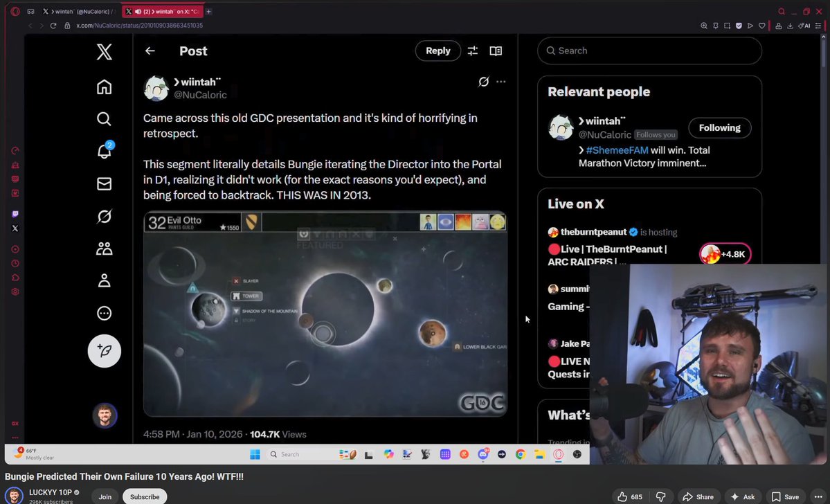The height and width of the screenshot is (504, 830).
Task: Click the Following button for wiintah
Action: pyautogui.click(x=719, y=127)
